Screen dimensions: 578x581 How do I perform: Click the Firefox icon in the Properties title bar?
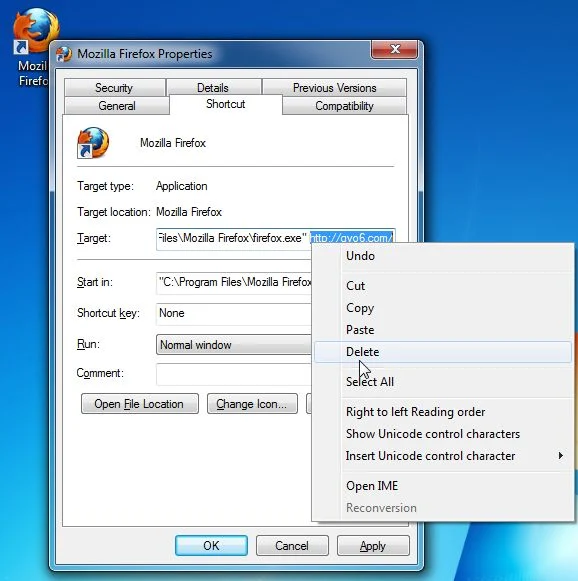pos(64,54)
